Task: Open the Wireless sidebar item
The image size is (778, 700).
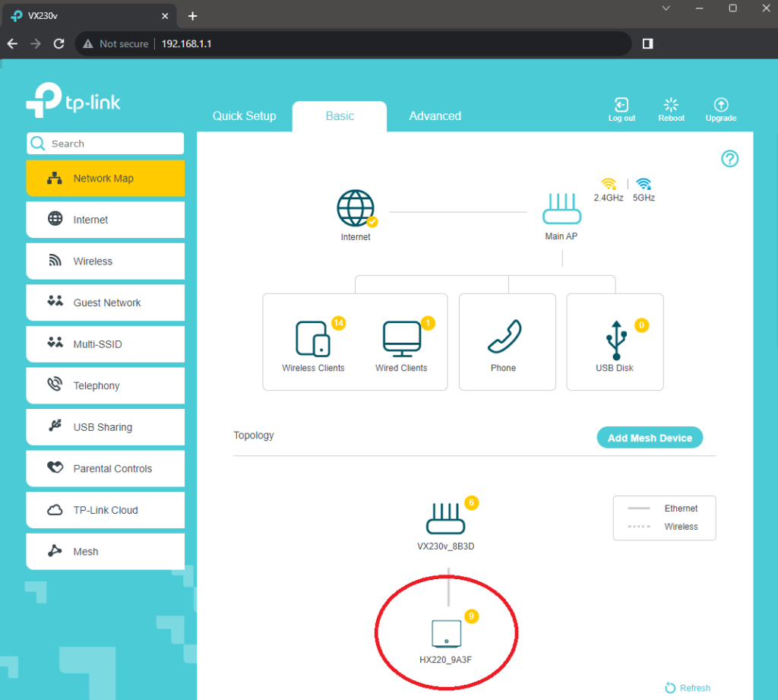Action: tap(105, 261)
